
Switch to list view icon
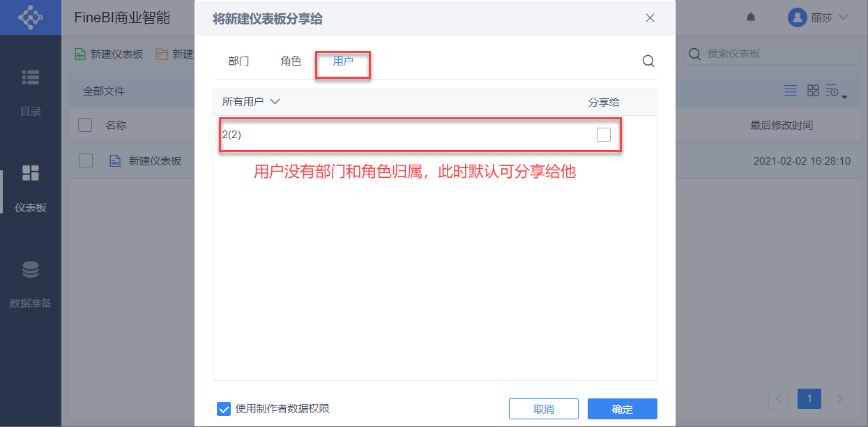point(791,91)
